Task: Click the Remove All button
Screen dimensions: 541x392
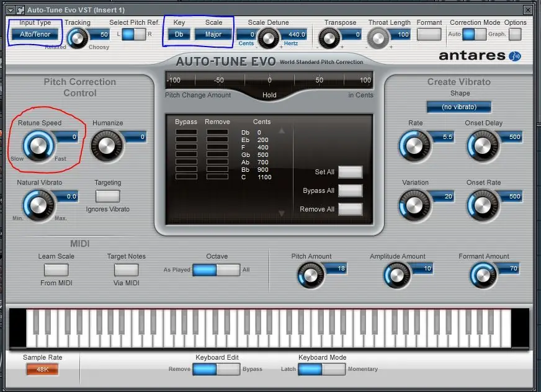Action: (351, 209)
